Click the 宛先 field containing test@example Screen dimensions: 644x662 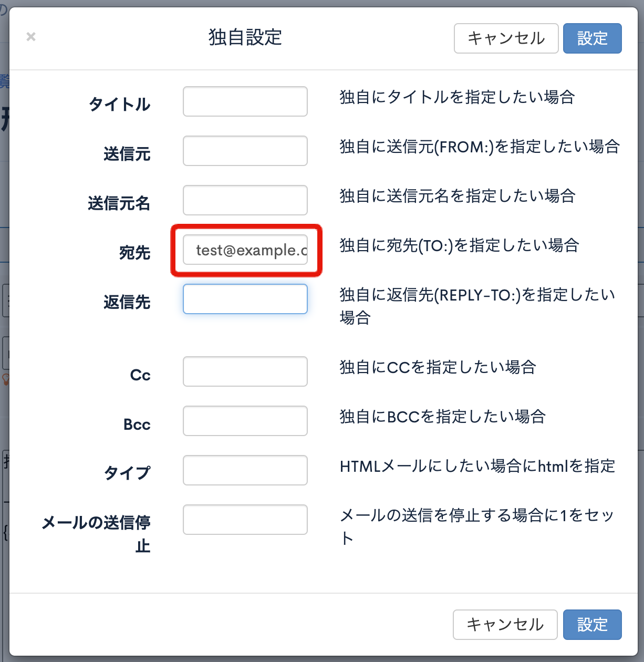pyautogui.click(x=245, y=250)
